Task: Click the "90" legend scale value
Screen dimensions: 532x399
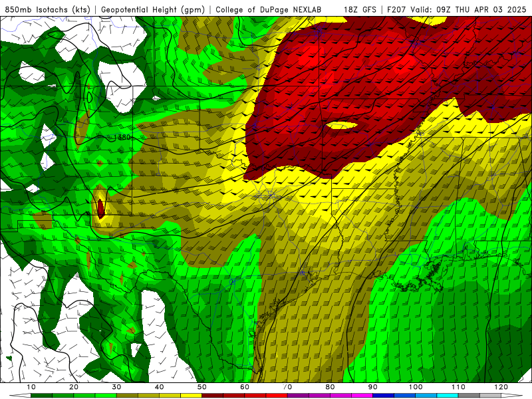Action: click(373, 387)
